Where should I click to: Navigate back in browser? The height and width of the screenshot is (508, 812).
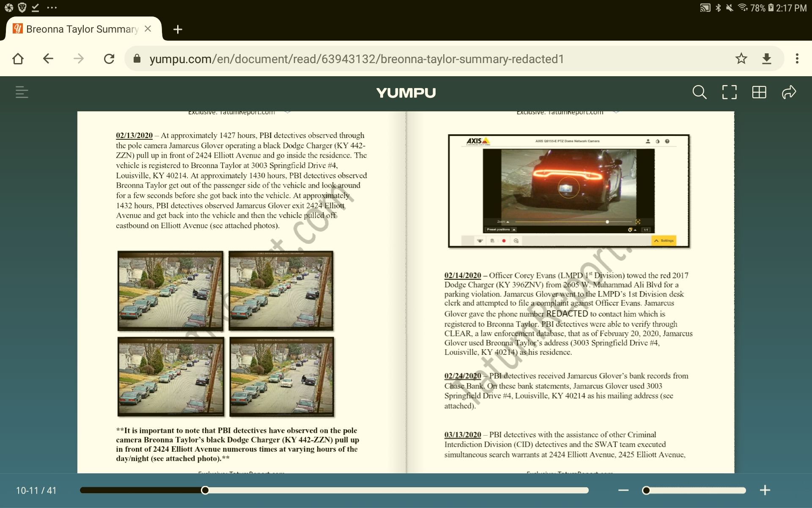(x=48, y=58)
